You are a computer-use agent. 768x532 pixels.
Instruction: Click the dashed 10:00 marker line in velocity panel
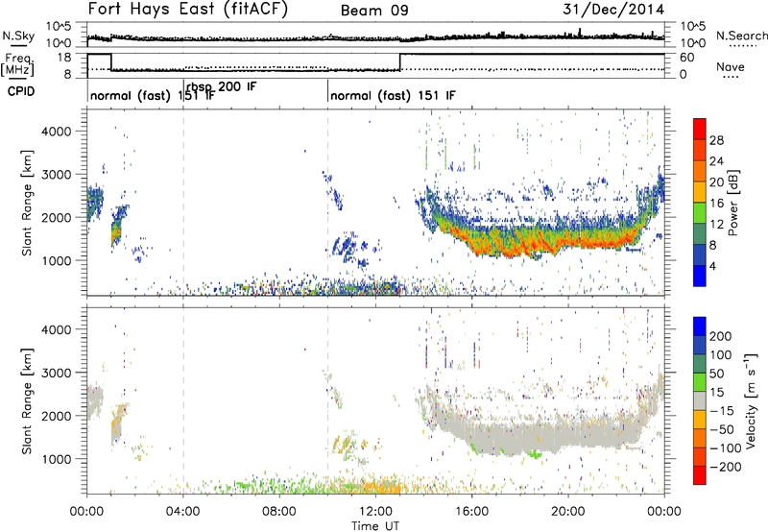327,400
